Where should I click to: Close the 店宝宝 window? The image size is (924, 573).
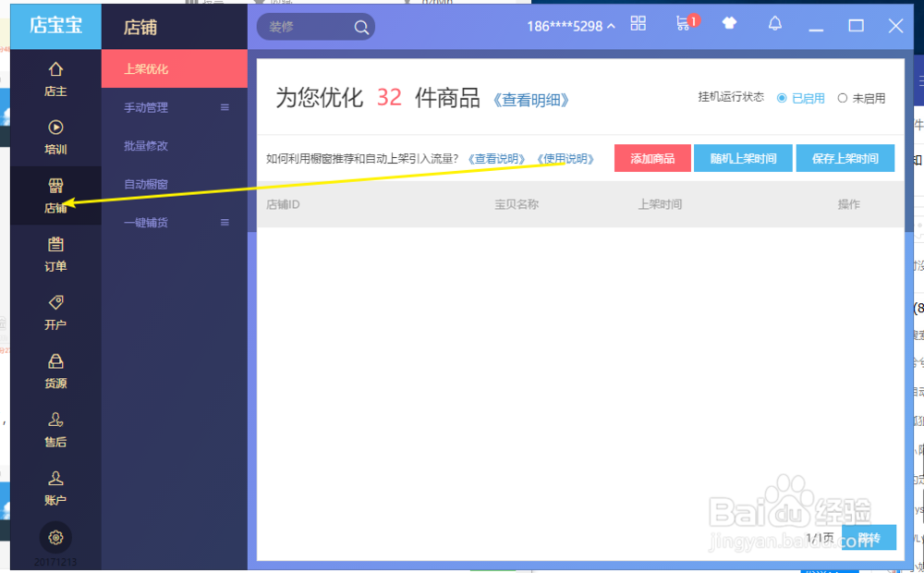point(895,26)
